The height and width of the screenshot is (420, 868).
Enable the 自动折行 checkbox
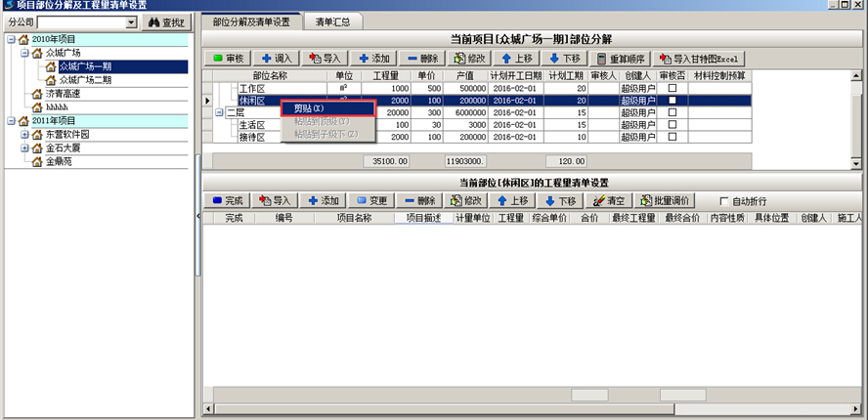pos(724,200)
